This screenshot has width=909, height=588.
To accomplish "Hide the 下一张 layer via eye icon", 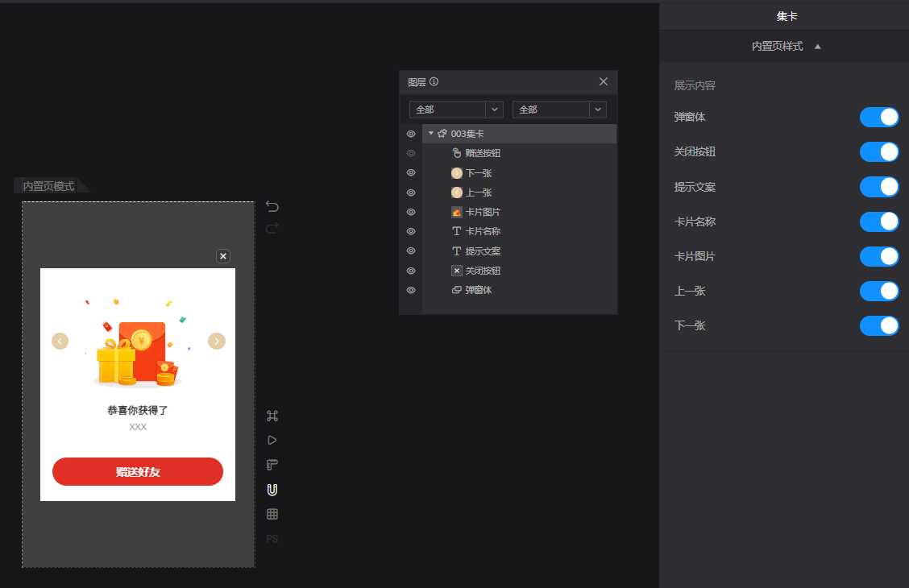I will (411, 172).
